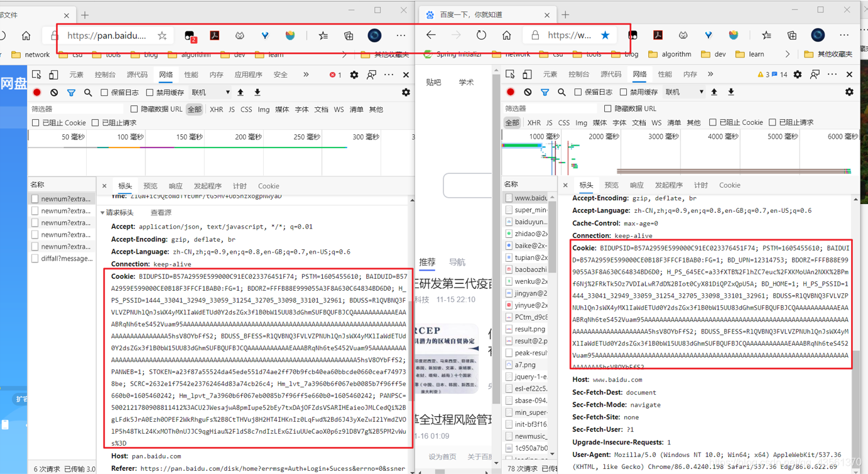868x474 pixels.
Task: Open DevTools settings gear in pan.baidu window
Action: pyautogui.click(x=354, y=75)
